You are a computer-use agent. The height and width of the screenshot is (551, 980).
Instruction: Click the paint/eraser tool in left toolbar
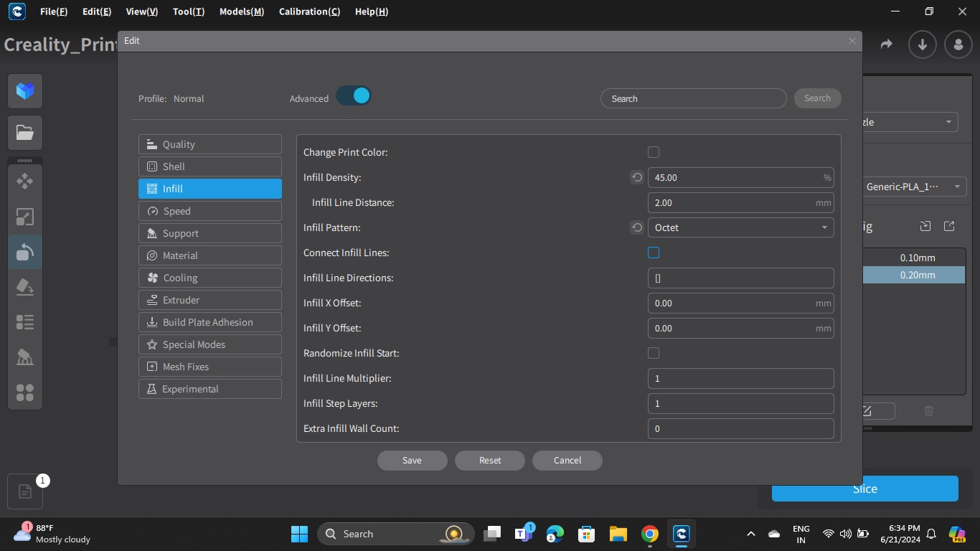pyautogui.click(x=25, y=287)
